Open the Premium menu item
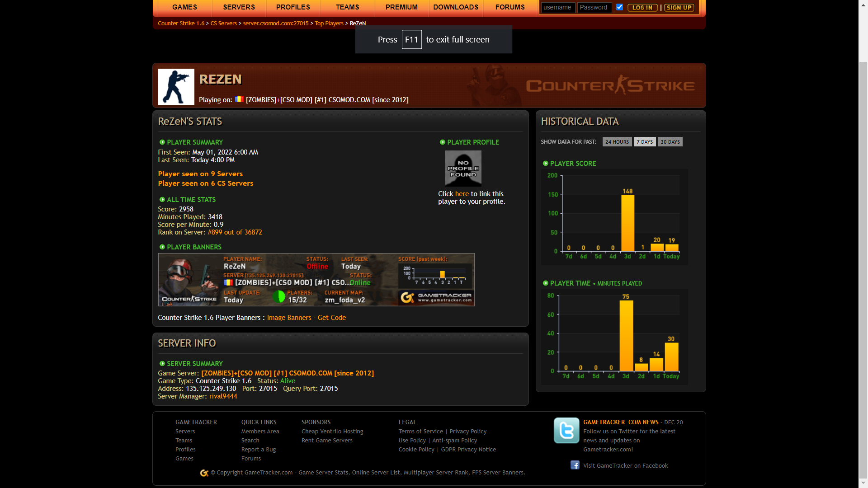The image size is (868, 488). click(x=401, y=7)
